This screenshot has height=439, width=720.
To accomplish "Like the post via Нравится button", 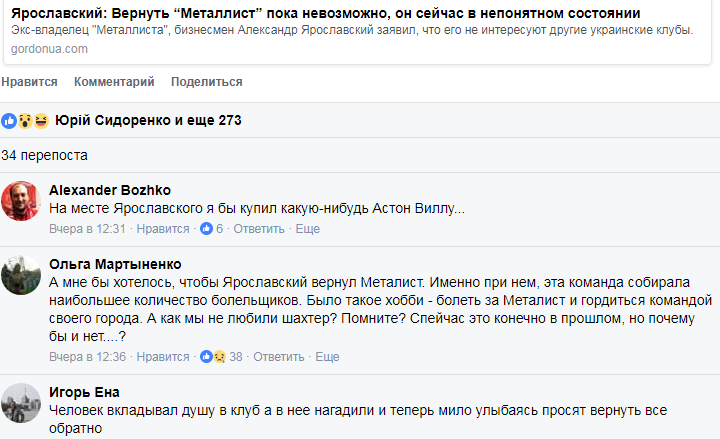I will click(x=29, y=82).
